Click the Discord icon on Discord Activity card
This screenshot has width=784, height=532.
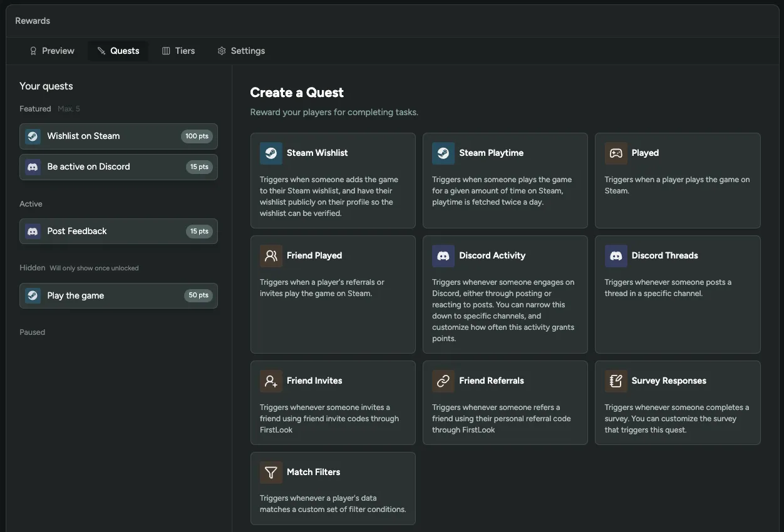pos(443,256)
